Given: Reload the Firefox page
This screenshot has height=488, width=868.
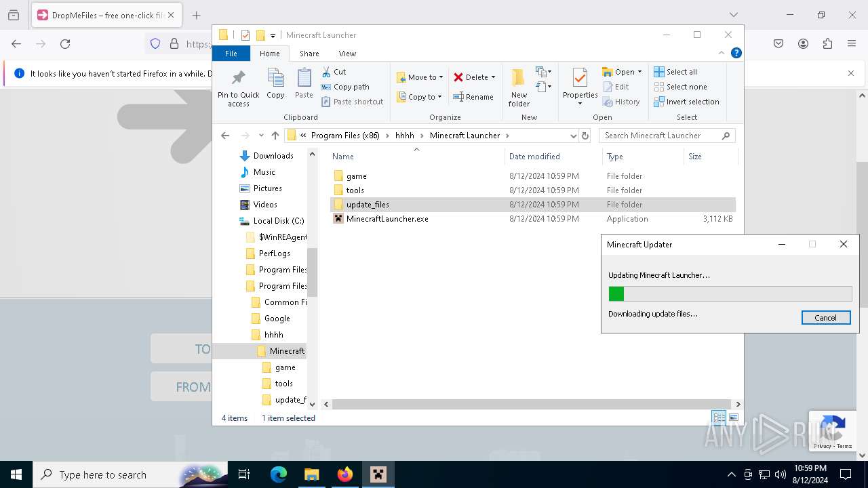Looking at the screenshot, I should tap(65, 44).
